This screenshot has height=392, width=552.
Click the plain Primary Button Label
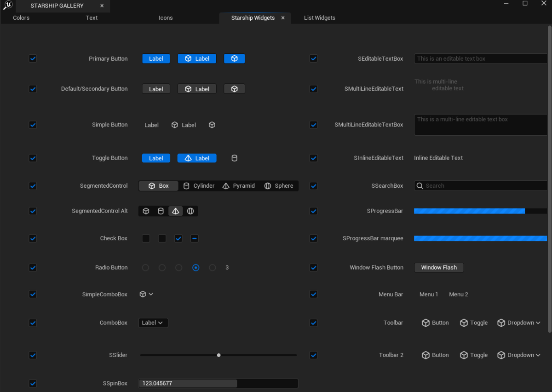pos(156,58)
